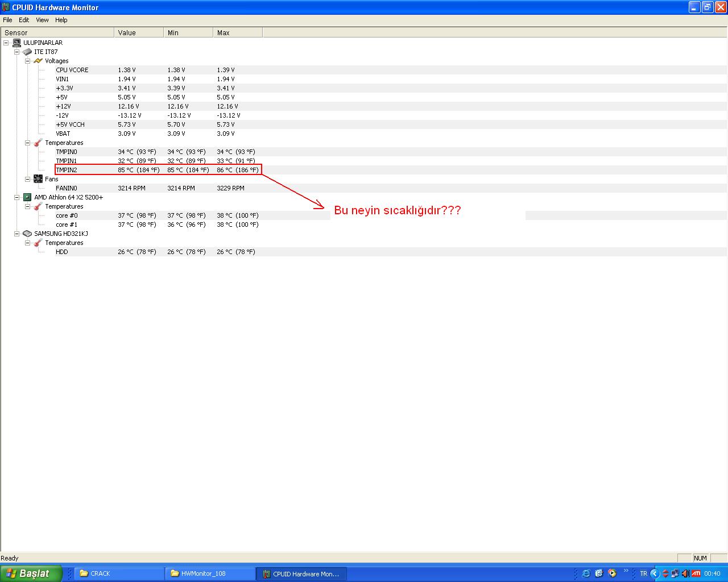Click the 00:40 system clock
Screen dimensions: 728x582
click(712, 573)
